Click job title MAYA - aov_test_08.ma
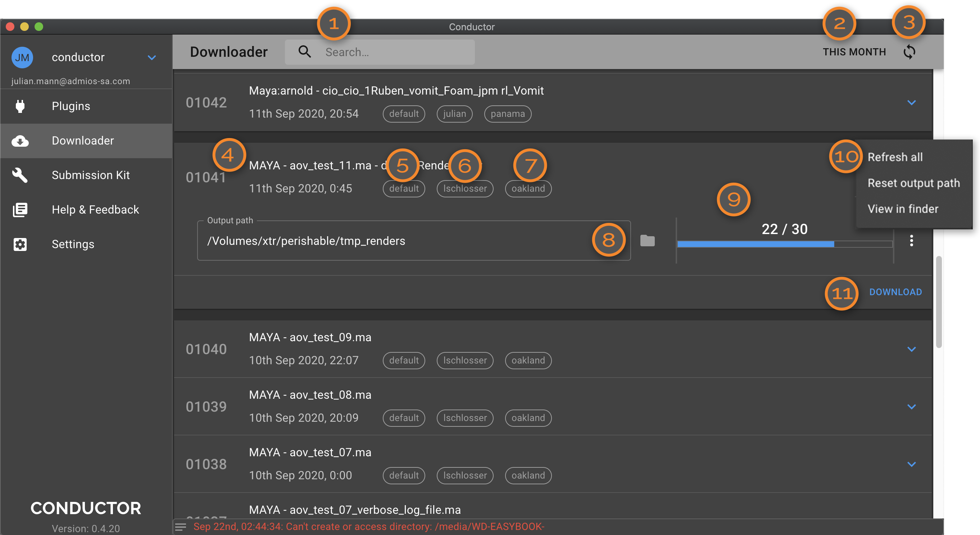Screen dimensions: 980x535 (x=310, y=395)
